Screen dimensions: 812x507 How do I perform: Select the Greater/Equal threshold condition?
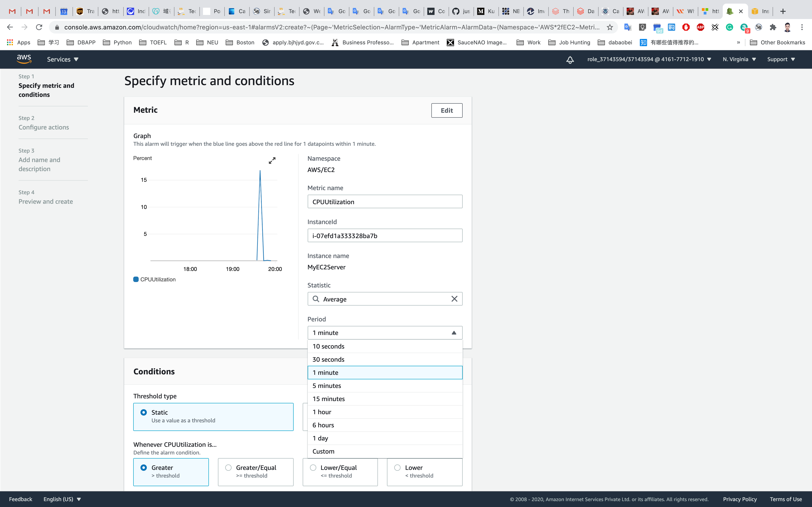click(x=229, y=467)
